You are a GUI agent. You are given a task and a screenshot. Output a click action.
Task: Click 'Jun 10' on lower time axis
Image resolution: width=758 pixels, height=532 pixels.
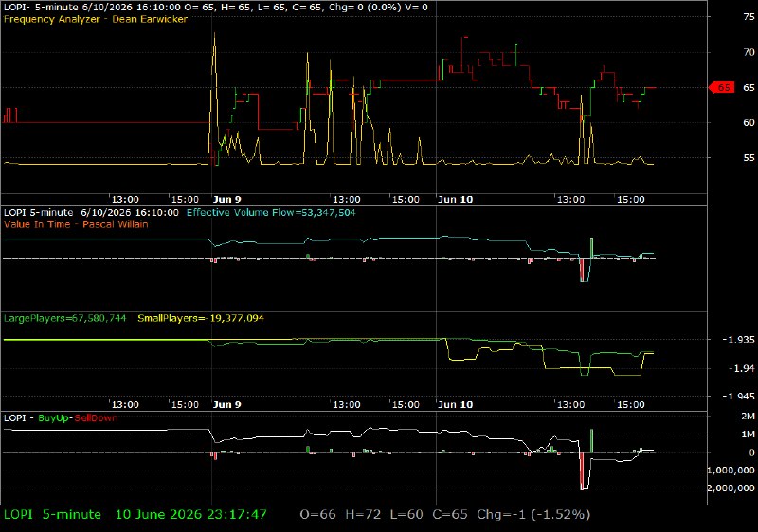[x=455, y=404]
